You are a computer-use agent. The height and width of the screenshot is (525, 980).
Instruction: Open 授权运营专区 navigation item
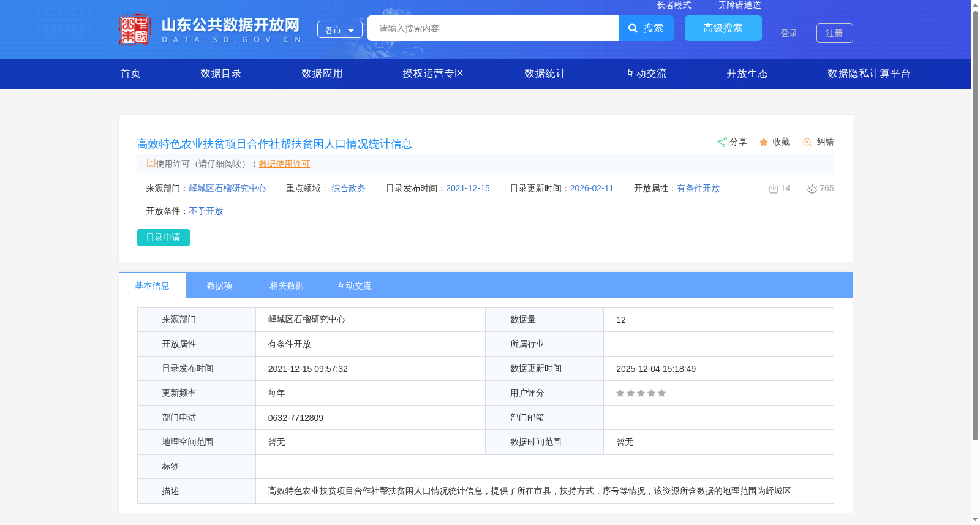coord(434,74)
